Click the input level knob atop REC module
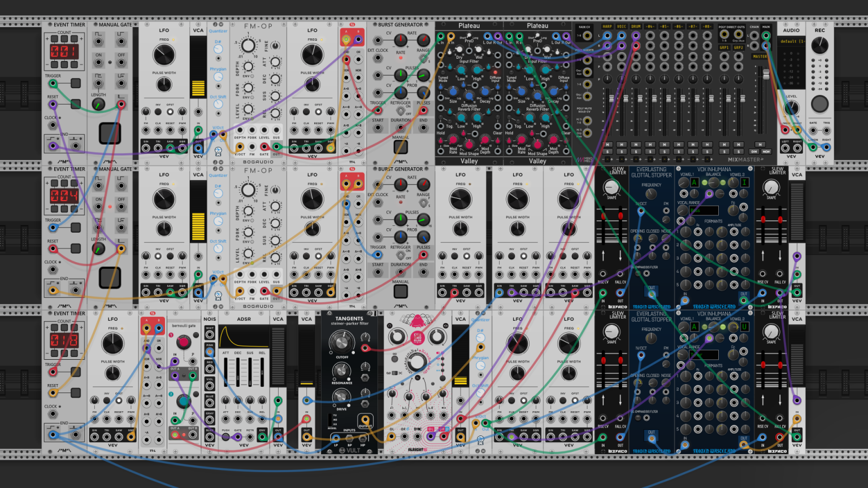This screenshot has width=868, height=488. pyautogui.click(x=819, y=45)
